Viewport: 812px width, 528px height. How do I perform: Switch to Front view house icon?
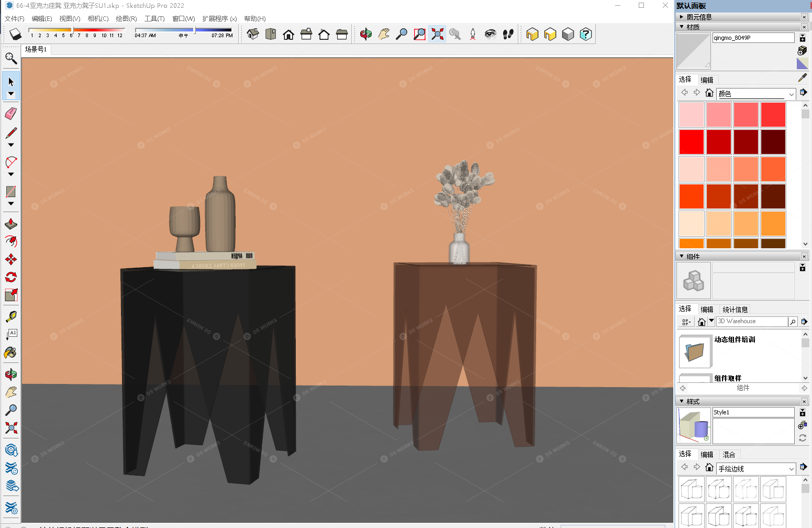click(288, 34)
